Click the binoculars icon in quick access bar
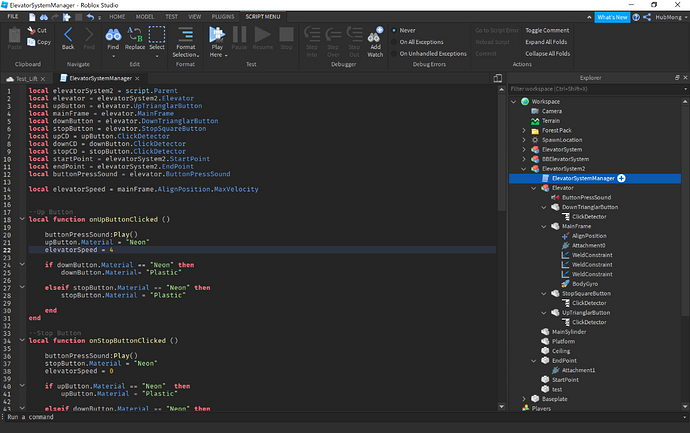 [x=44, y=17]
